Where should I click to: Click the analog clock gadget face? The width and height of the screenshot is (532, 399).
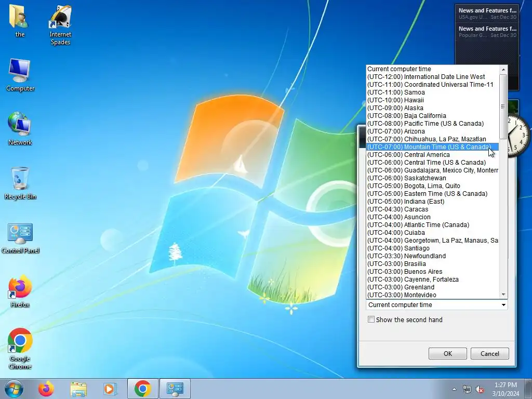pyautogui.click(x=519, y=136)
